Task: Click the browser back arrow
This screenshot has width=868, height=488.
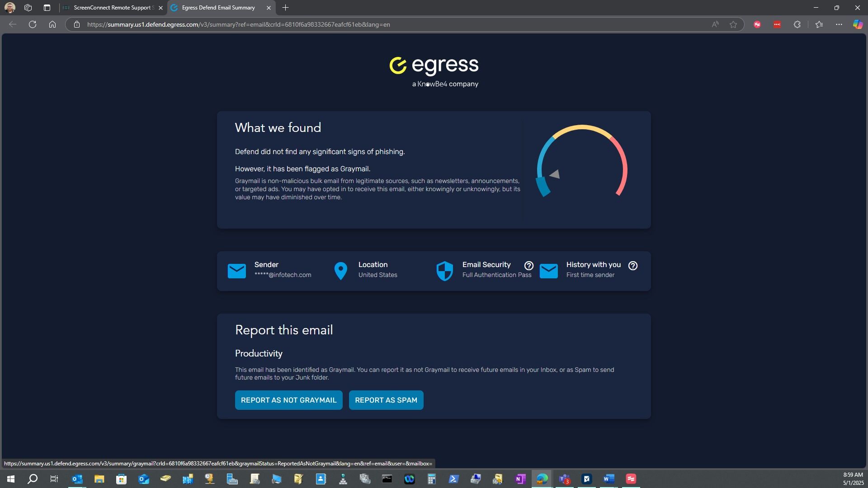Action: pyautogui.click(x=13, y=24)
